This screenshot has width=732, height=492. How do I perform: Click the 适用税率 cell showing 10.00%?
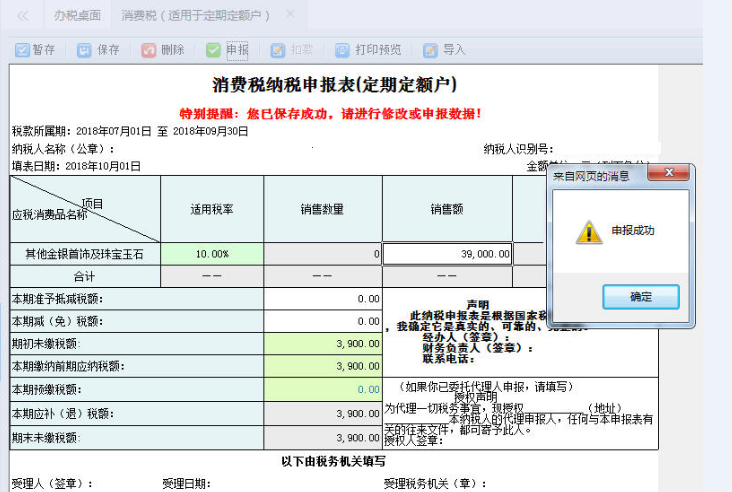pyautogui.click(x=212, y=254)
